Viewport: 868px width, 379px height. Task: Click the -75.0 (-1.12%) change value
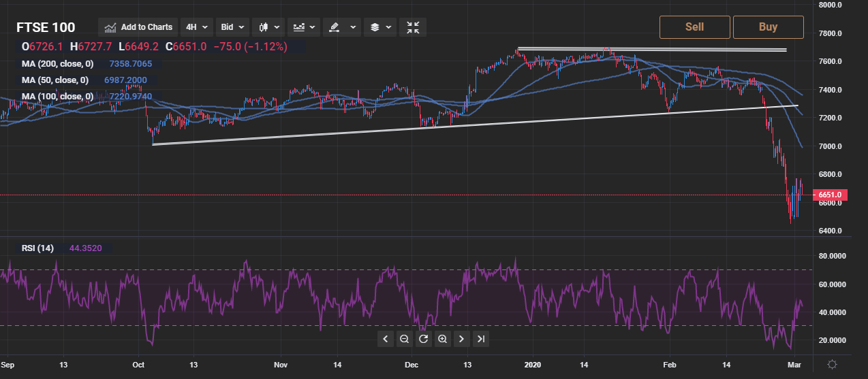(250, 47)
